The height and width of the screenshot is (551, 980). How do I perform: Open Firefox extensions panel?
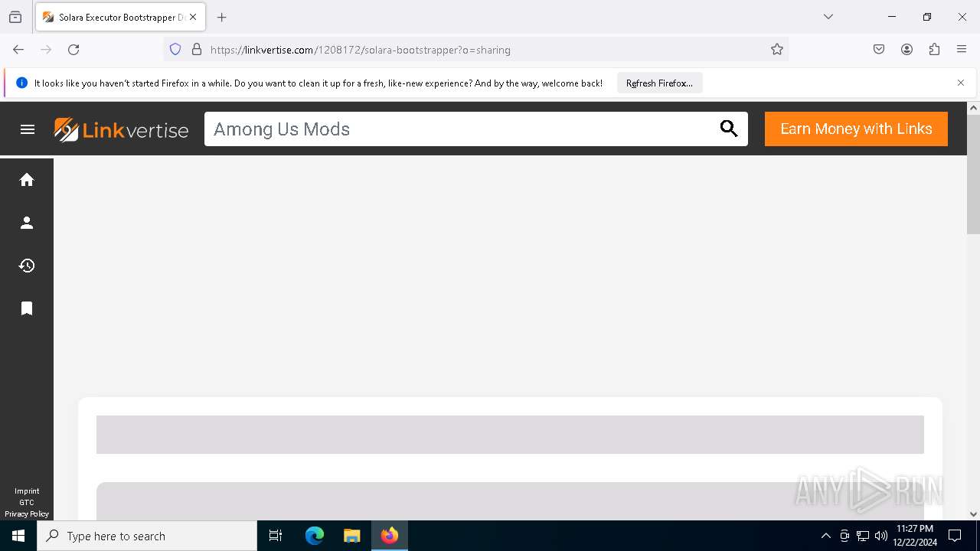[934, 50]
